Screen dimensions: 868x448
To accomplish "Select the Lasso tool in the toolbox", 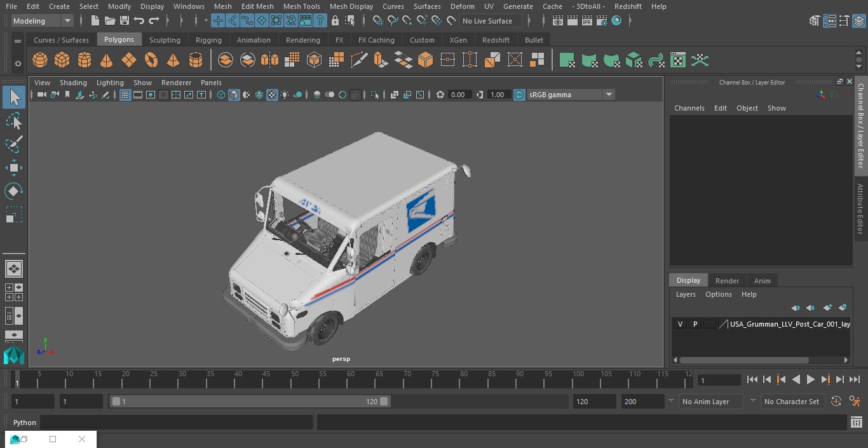I will point(13,121).
